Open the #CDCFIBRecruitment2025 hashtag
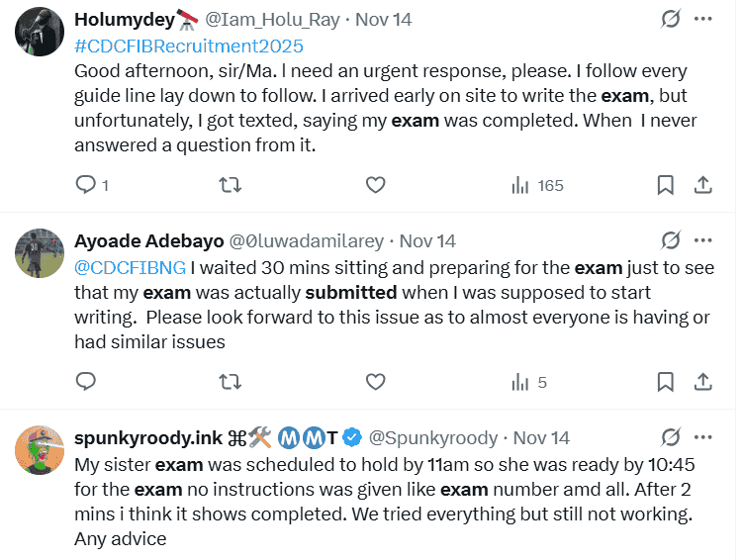Screen dimensions: 743x560 [x=189, y=46]
